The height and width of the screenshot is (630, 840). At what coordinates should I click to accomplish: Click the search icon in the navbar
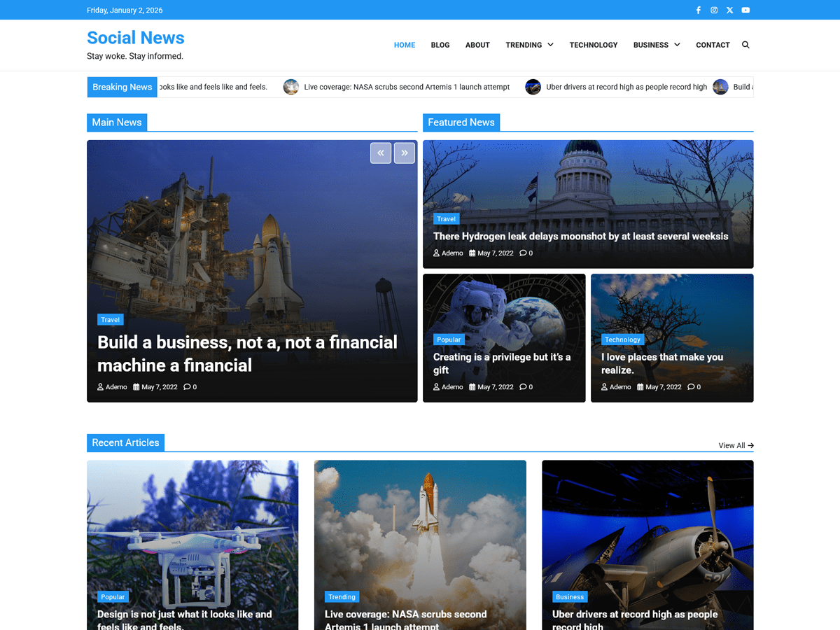pyautogui.click(x=745, y=44)
